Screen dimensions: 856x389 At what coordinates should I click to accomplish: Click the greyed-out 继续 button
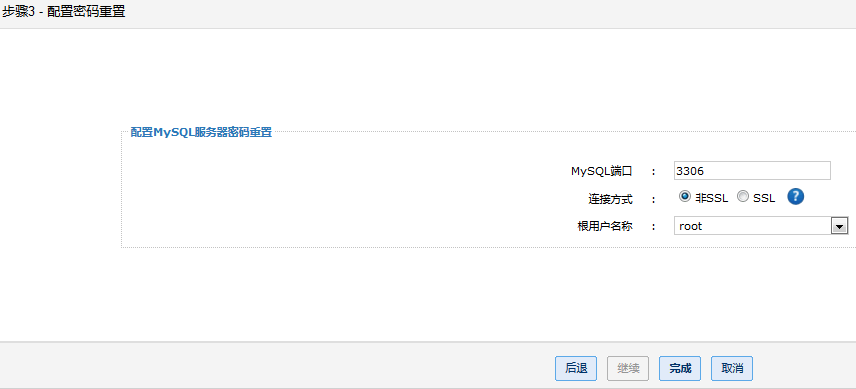628,368
